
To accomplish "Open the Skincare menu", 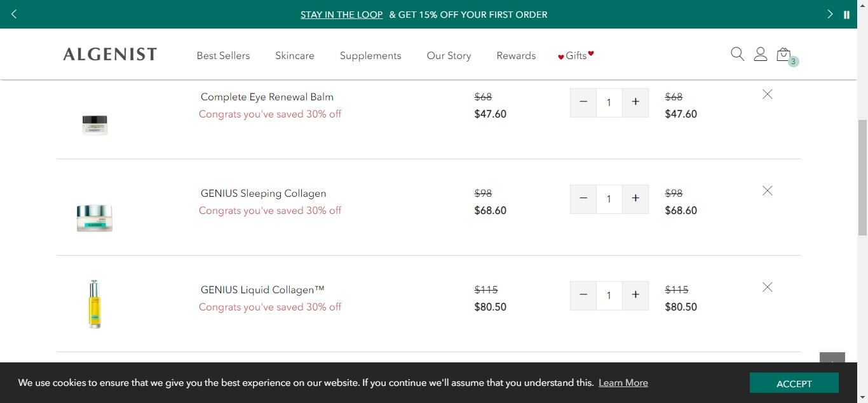I will click(x=295, y=56).
